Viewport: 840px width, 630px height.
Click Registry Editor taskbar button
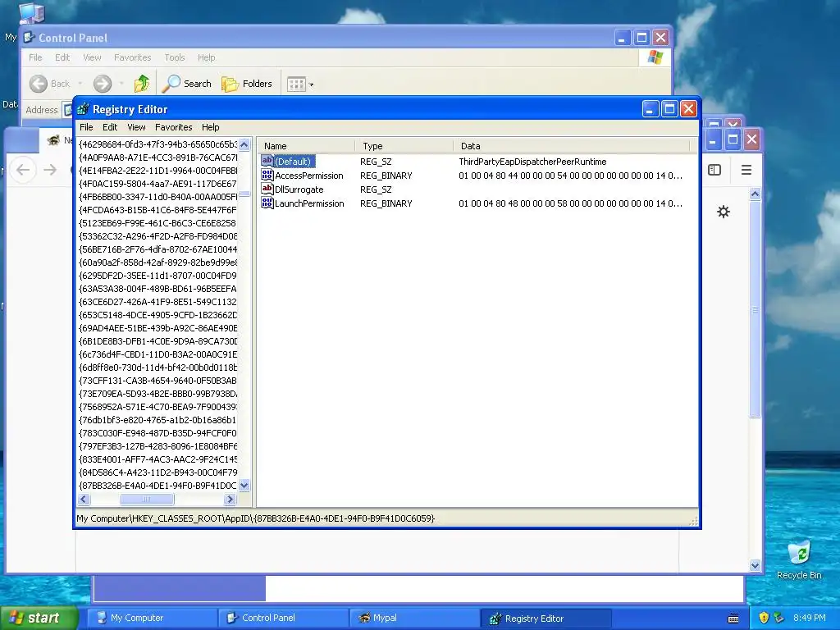pos(546,619)
